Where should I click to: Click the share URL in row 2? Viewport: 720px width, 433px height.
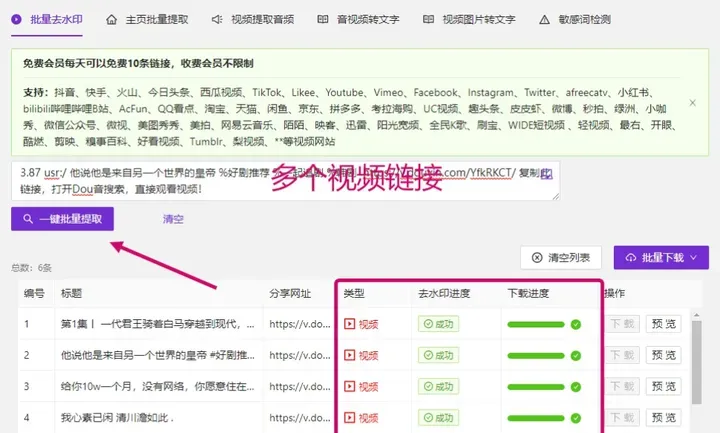pyautogui.click(x=300, y=355)
